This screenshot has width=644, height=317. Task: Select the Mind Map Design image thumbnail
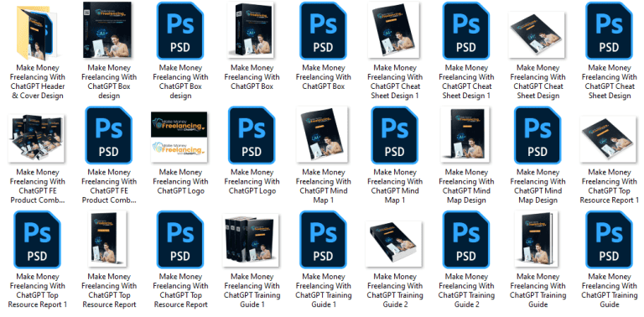[465, 135]
